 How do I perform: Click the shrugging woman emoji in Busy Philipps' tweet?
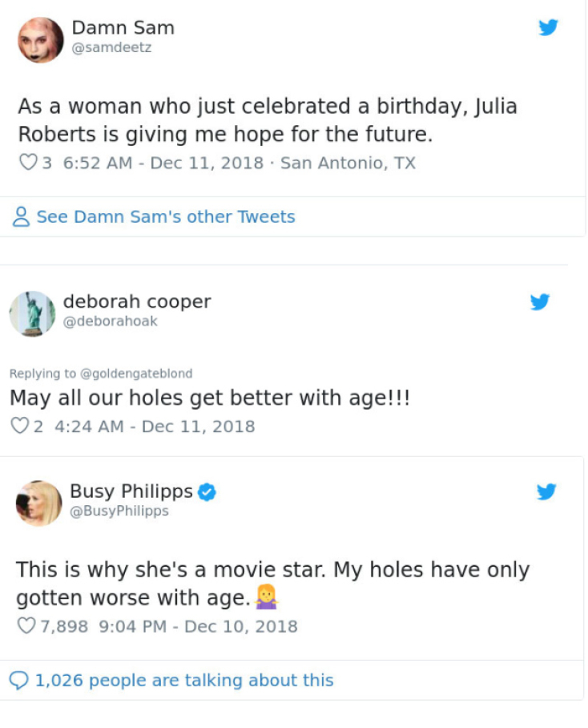point(265,597)
